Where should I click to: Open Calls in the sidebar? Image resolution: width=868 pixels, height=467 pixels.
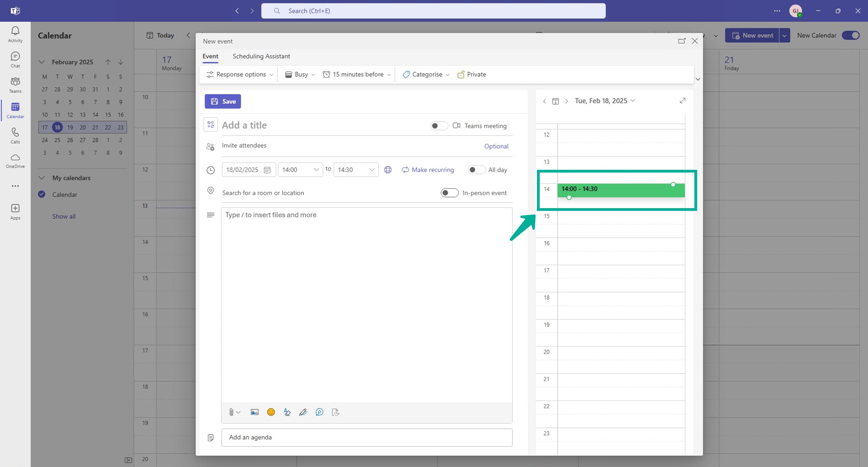[15, 135]
